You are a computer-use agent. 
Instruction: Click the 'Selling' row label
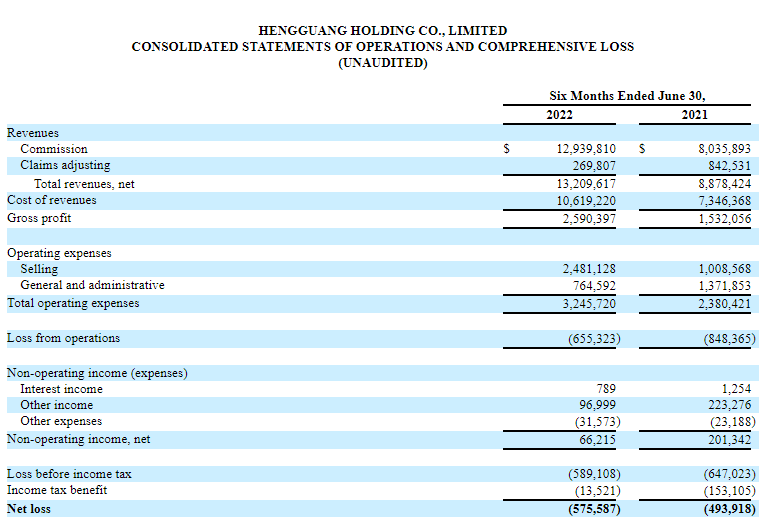point(39,269)
